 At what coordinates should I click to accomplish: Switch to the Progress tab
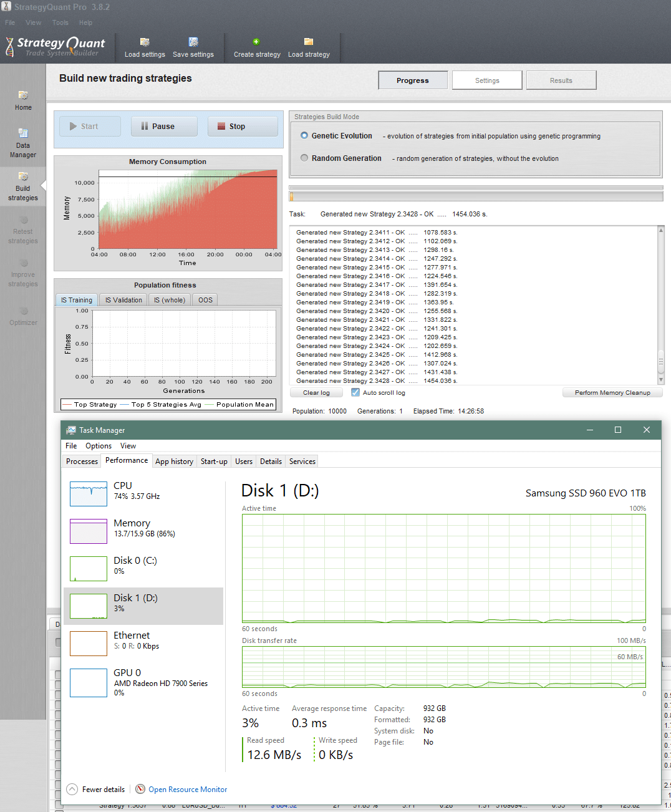pos(413,80)
